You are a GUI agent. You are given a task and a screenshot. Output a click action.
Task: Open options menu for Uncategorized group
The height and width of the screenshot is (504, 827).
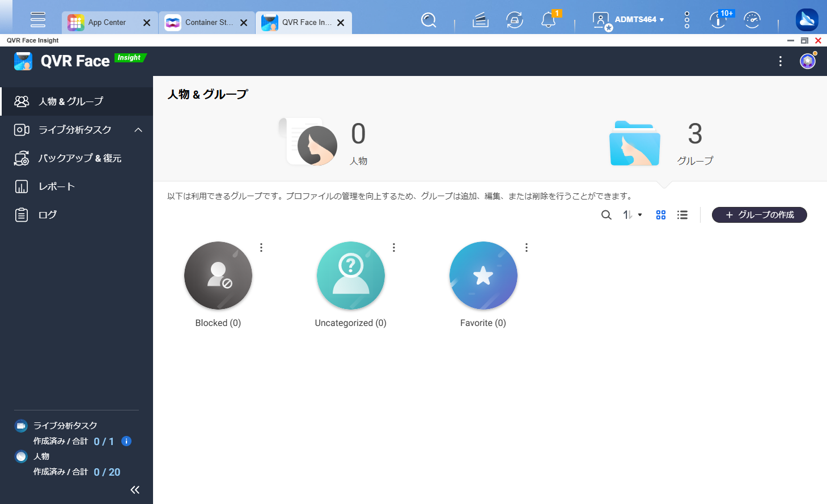(x=394, y=248)
